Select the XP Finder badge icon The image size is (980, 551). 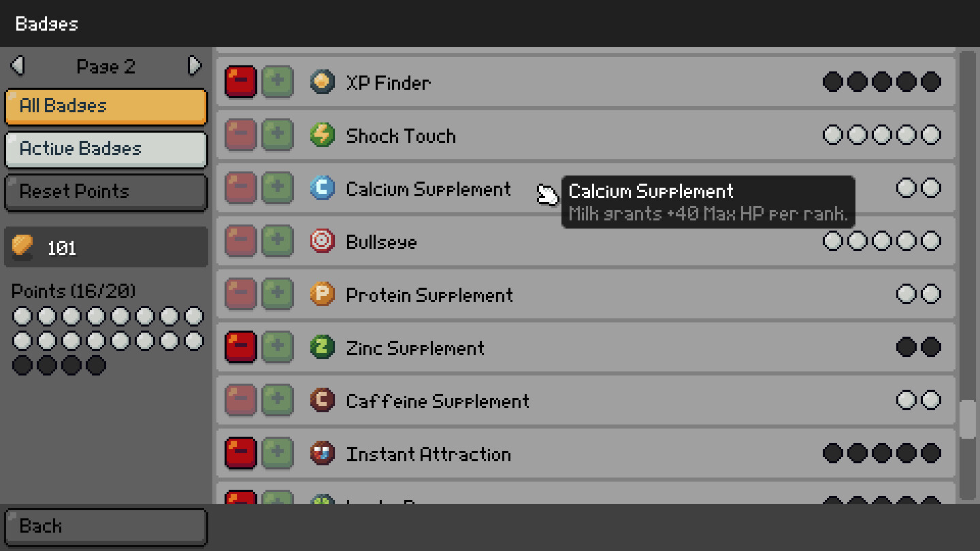(x=321, y=82)
